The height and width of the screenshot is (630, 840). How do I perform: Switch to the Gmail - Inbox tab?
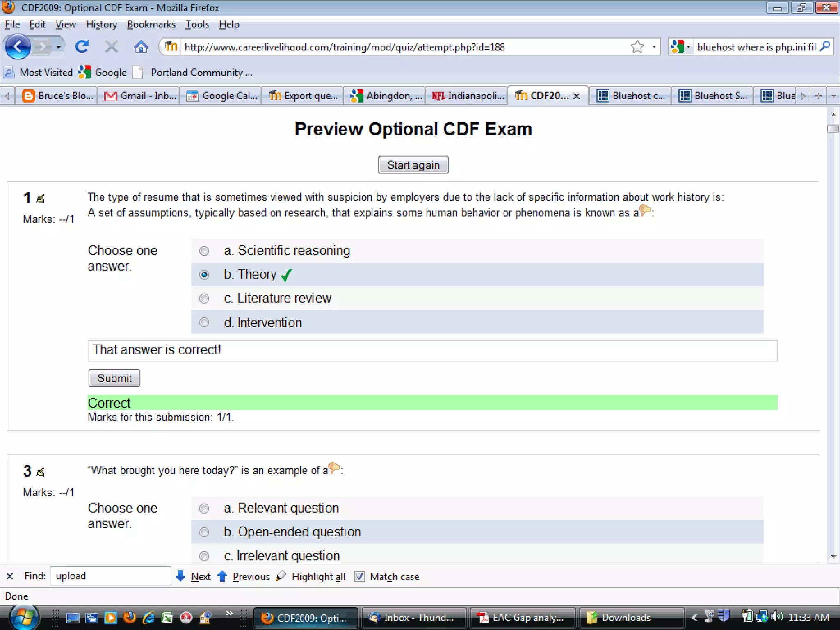pos(139,96)
